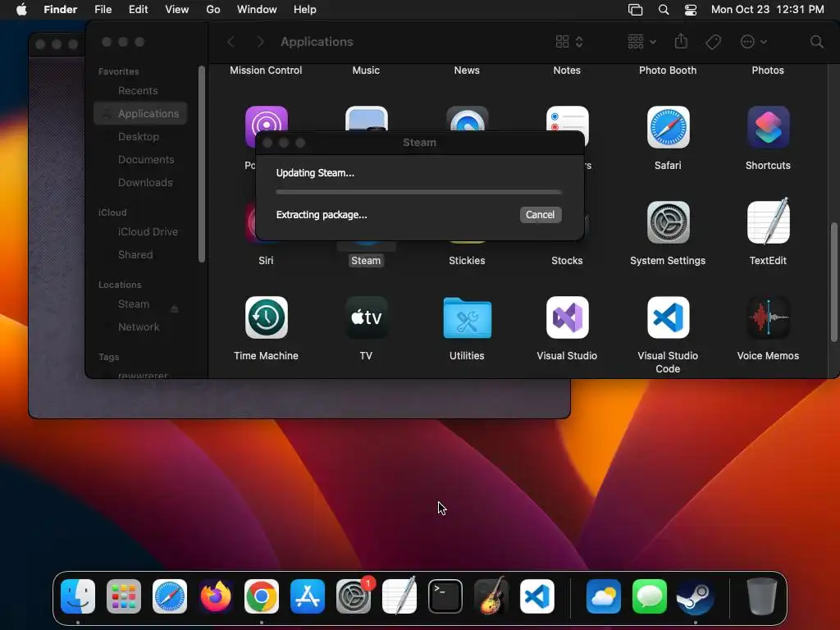Select Shared in the sidebar

135,255
